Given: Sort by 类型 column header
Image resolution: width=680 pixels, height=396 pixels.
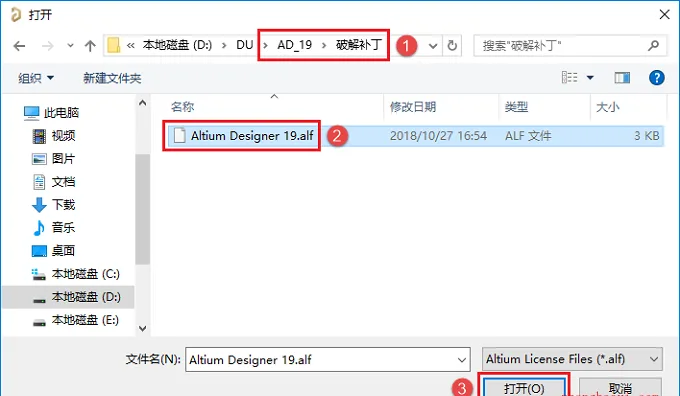Looking at the screenshot, I should click(516, 107).
